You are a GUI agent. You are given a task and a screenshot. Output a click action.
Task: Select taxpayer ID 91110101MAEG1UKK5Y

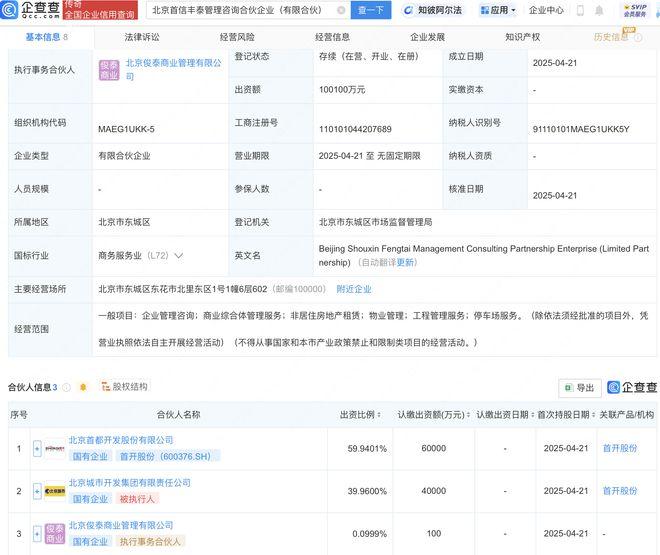tap(581, 129)
